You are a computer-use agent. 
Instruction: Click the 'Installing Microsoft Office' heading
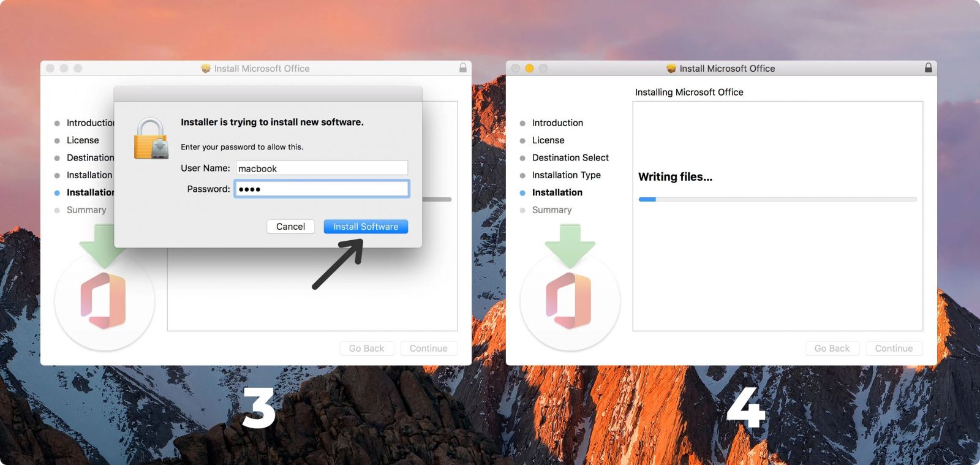[689, 93]
